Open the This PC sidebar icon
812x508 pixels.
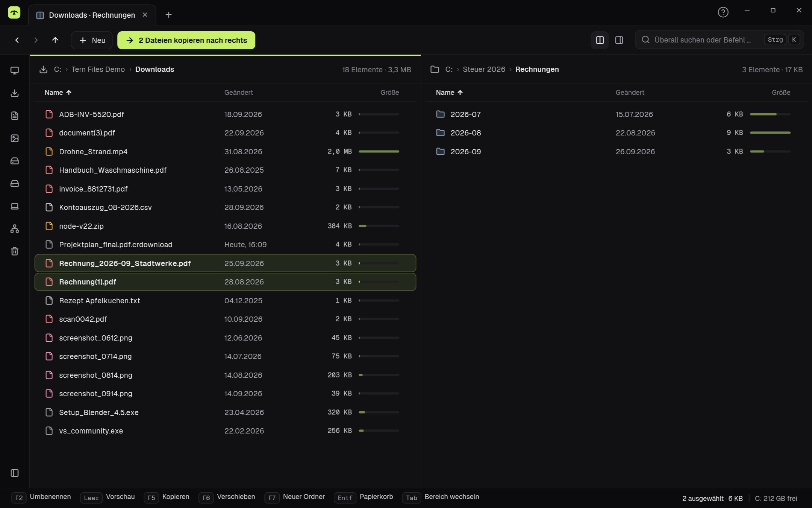point(15,70)
